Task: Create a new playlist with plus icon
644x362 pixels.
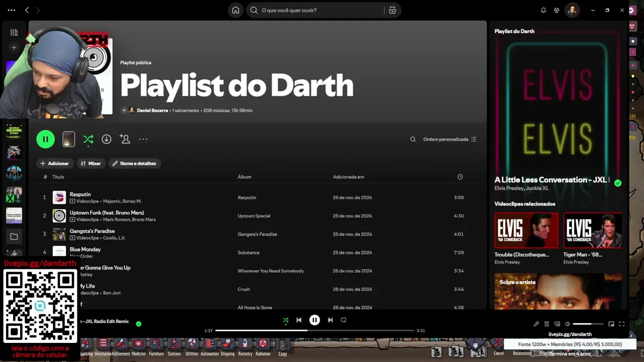Action: [x=14, y=47]
